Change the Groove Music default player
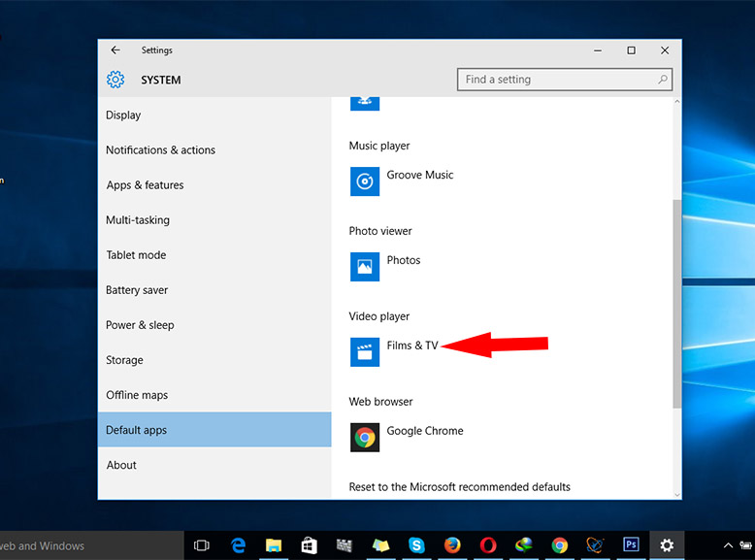This screenshot has height=560, width=755. point(420,176)
